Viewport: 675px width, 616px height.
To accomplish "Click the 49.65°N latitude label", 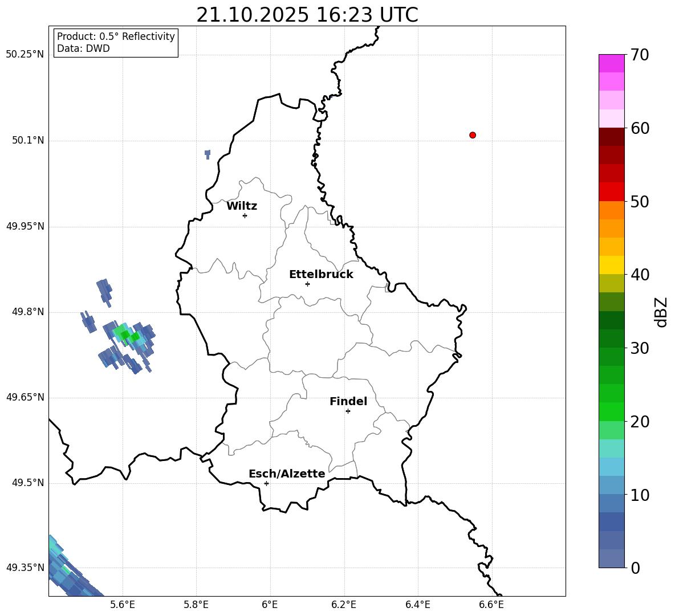I will (x=25, y=397).
